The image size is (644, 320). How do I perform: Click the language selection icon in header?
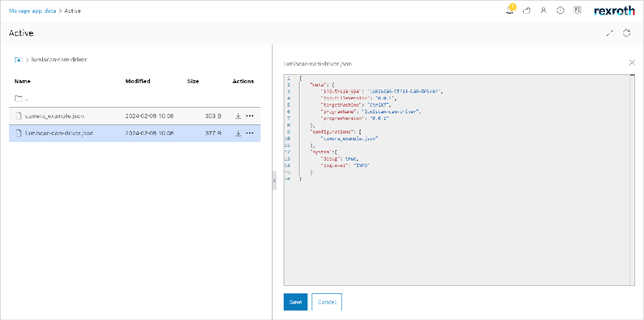(x=577, y=11)
